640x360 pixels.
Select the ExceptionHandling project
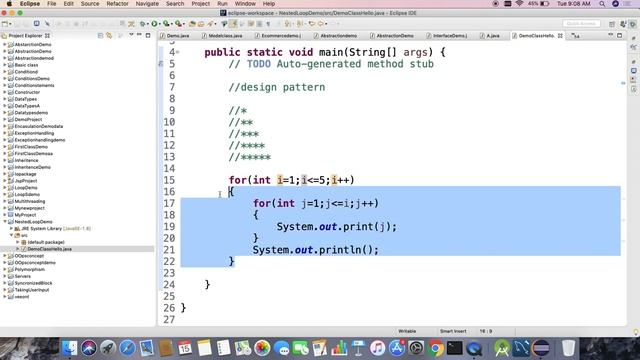(x=34, y=133)
